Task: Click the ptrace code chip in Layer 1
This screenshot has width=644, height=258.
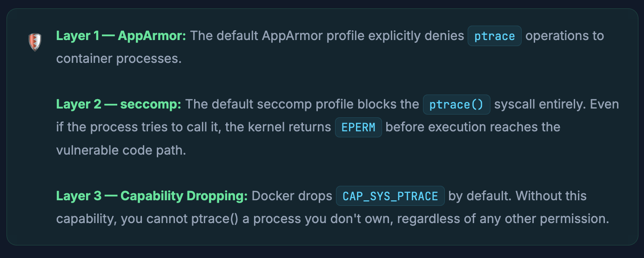Action: click(494, 36)
